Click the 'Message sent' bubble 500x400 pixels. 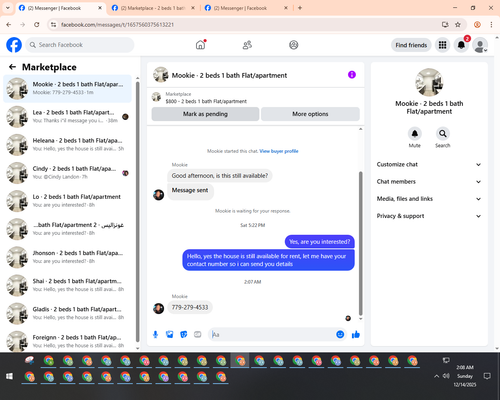pyautogui.click(x=190, y=191)
